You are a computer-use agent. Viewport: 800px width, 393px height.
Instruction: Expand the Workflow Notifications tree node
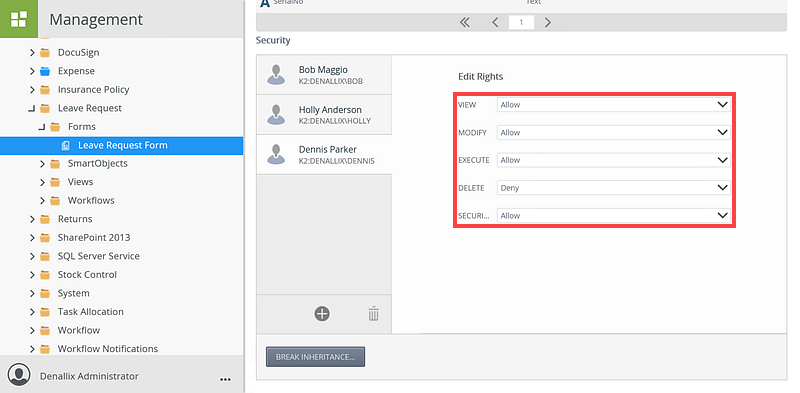coord(32,349)
